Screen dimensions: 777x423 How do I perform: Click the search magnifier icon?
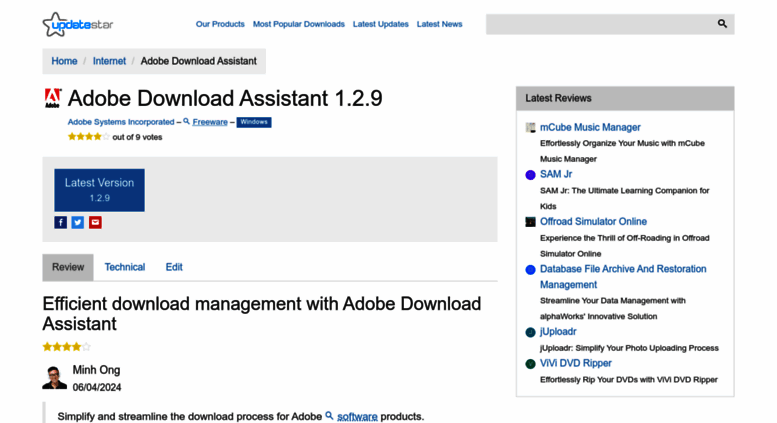[722, 24]
